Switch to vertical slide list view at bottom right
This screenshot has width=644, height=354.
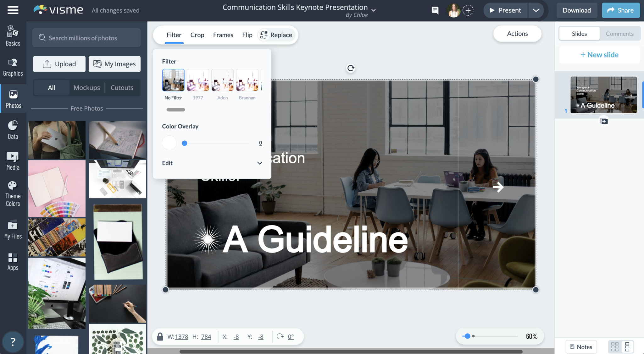pos(628,346)
